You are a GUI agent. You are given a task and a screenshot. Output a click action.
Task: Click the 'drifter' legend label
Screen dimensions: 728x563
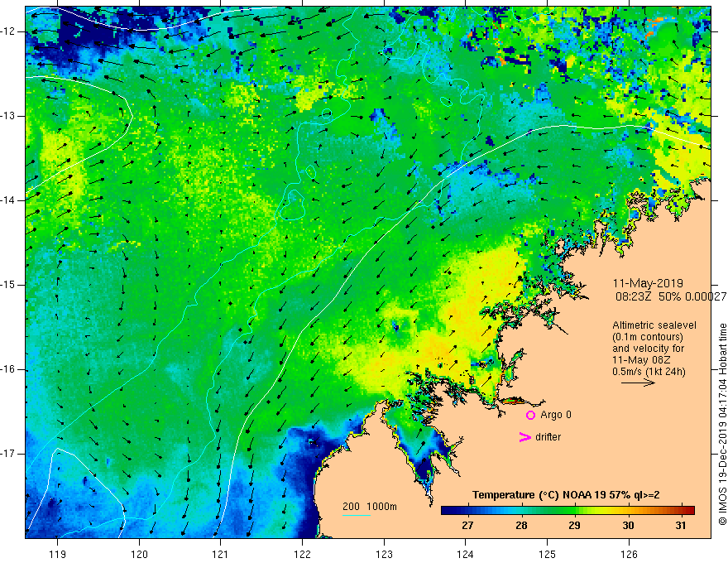click(548, 437)
